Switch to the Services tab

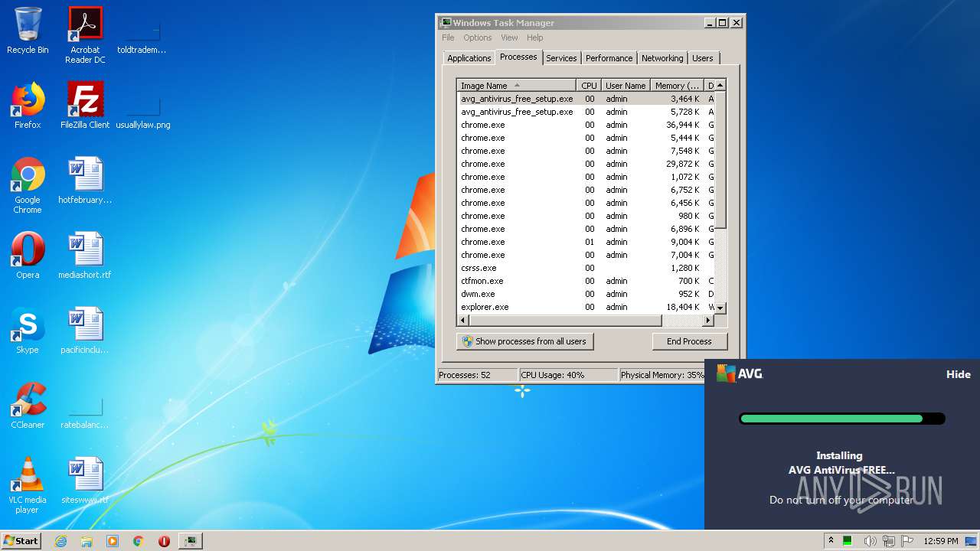coord(561,58)
